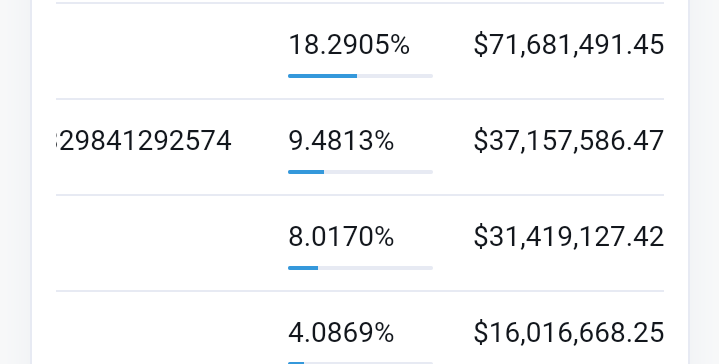
Task: Click the $31,419,127.42 value
Action: pyautogui.click(x=569, y=237)
